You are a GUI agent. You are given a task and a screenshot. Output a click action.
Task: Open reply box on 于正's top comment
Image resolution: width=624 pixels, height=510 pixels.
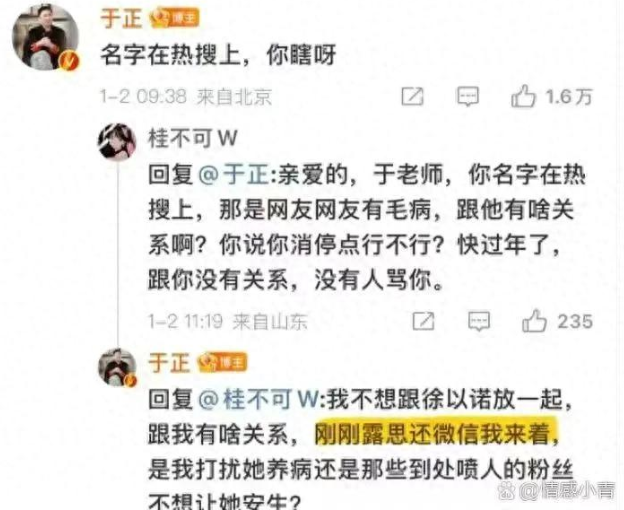pyautogui.click(x=467, y=96)
